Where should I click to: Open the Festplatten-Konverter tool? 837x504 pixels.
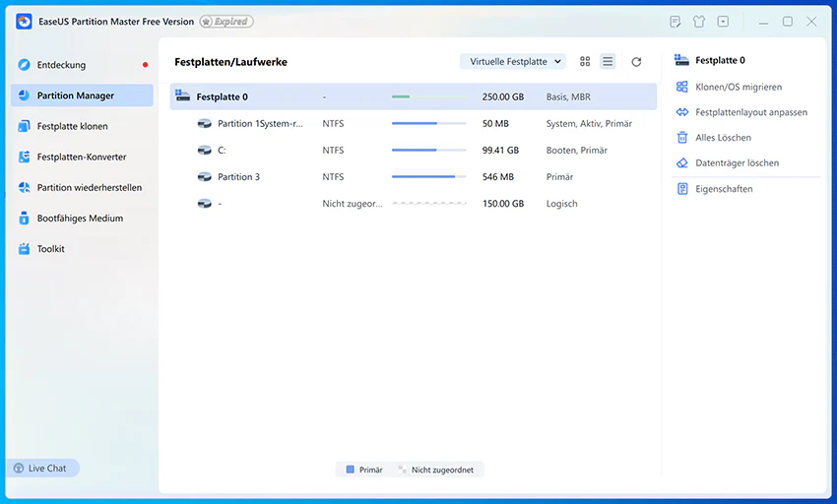(82, 157)
